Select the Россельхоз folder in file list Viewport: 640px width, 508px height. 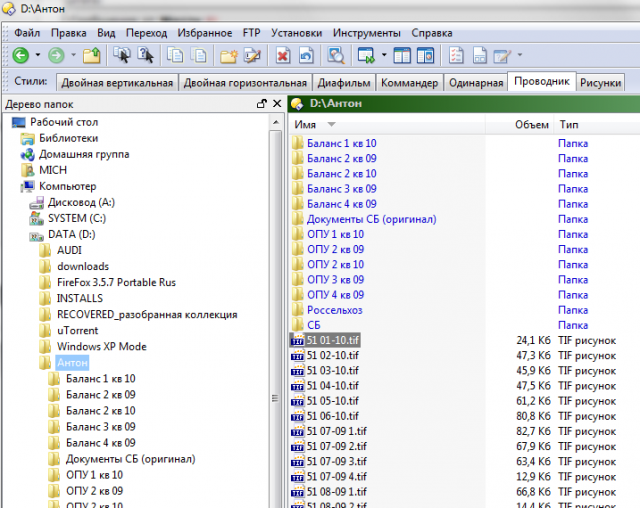coord(335,310)
